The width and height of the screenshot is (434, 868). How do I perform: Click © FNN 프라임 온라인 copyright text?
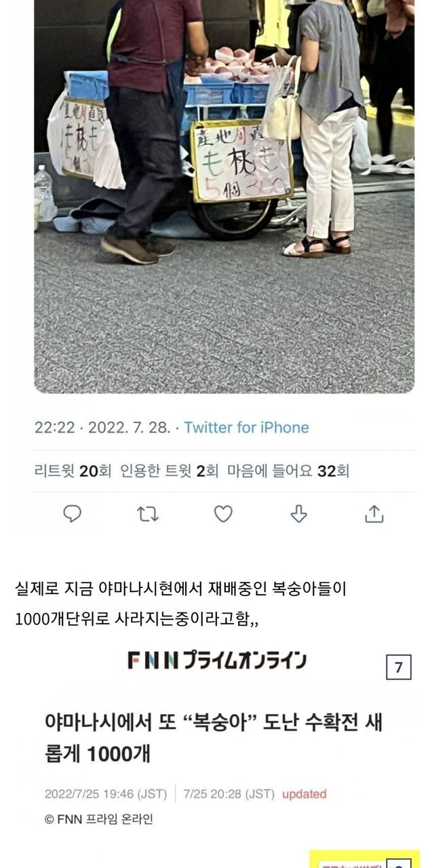click(99, 819)
